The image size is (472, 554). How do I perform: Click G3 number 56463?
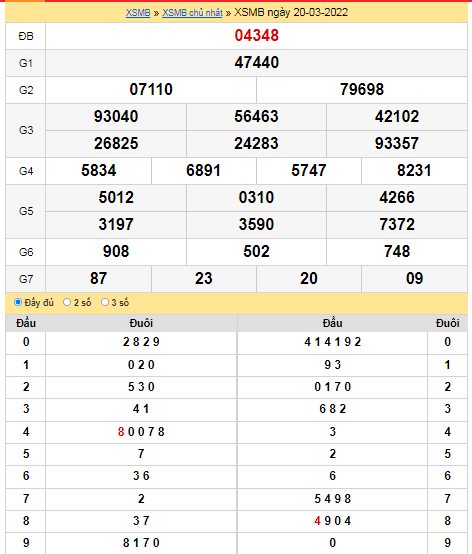(x=256, y=117)
